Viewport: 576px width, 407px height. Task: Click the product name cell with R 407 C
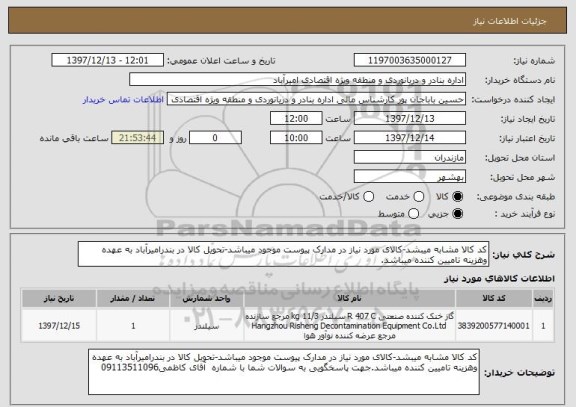coord(349,326)
